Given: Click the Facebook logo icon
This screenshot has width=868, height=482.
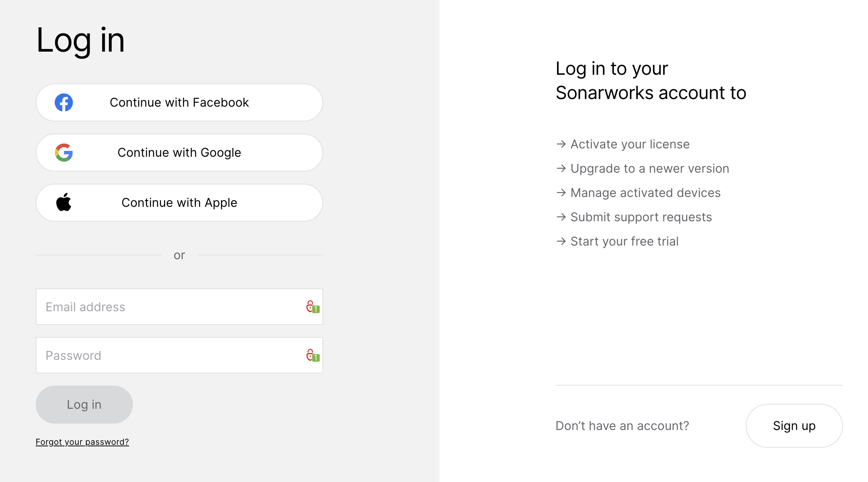Looking at the screenshot, I should (64, 102).
